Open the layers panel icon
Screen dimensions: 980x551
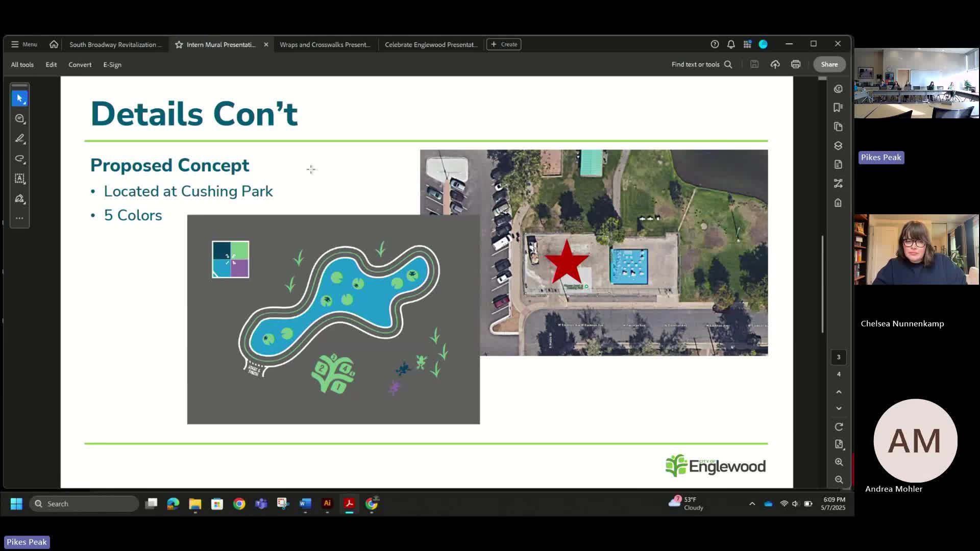(x=838, y=146)
